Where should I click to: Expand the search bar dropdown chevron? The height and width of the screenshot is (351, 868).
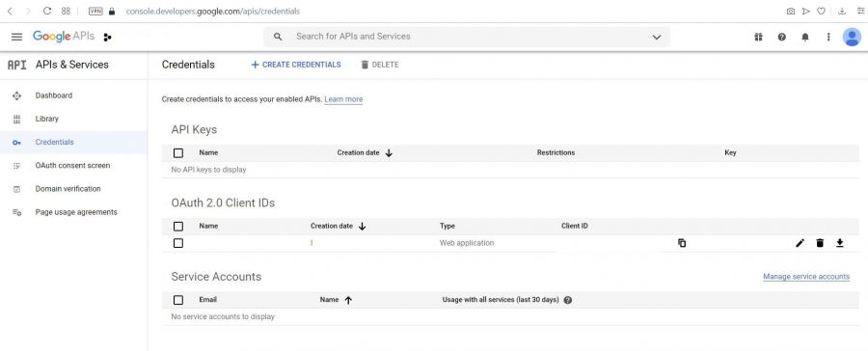(x=657, y=37)
